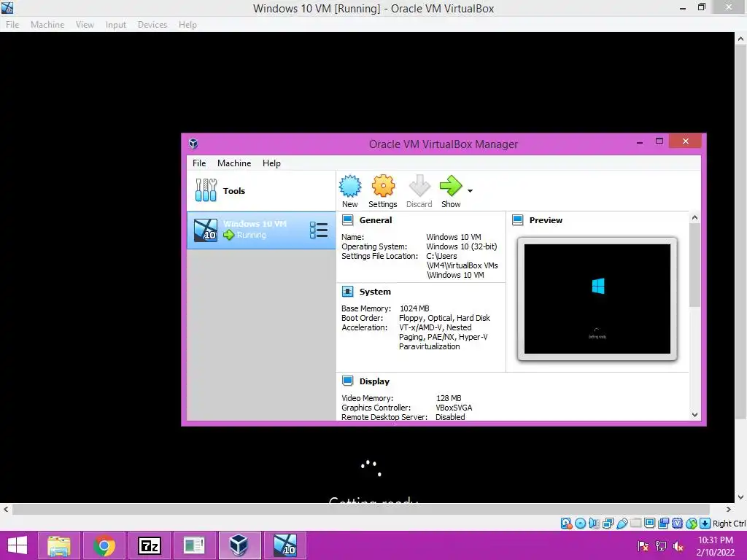Image resolution: width=747 pixels, height=560 pixels.
Task: Click the VM window vertical scrollbar down arrow
Action: (x=741, y=497)
